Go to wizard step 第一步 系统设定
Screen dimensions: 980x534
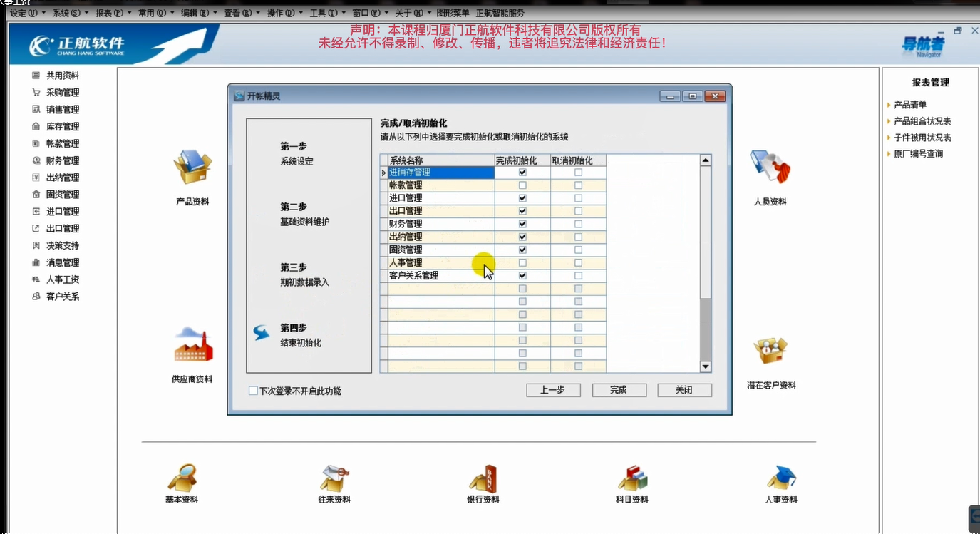coord(296,153)
